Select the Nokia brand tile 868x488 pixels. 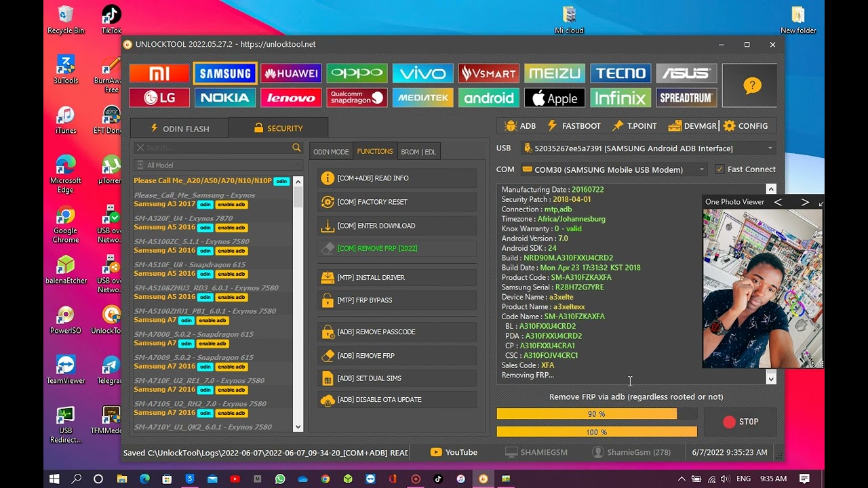tap(225, 98)
